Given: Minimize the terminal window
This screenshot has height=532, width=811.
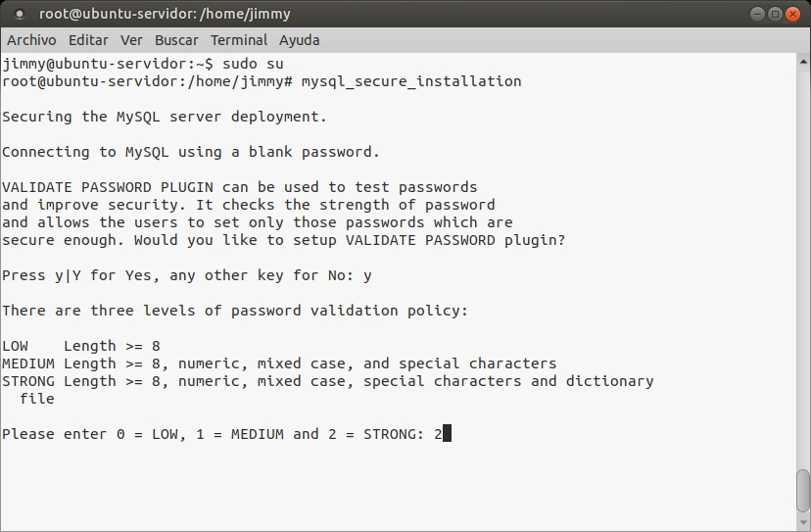Looking at the screenshot, I should click(756, 15).
